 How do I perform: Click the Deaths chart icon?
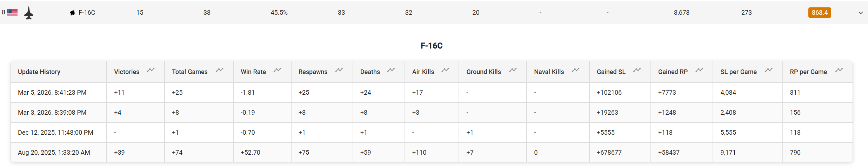pos(391,70)
